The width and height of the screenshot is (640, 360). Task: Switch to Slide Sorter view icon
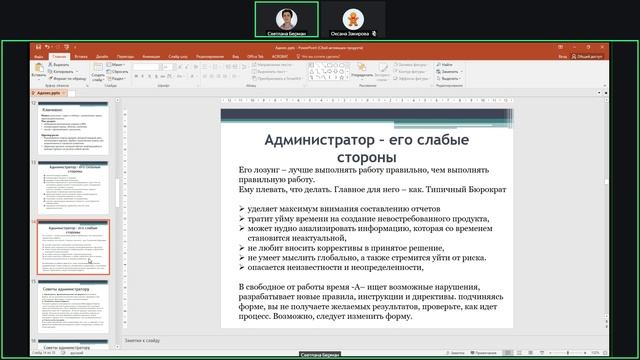click(519, 353)
